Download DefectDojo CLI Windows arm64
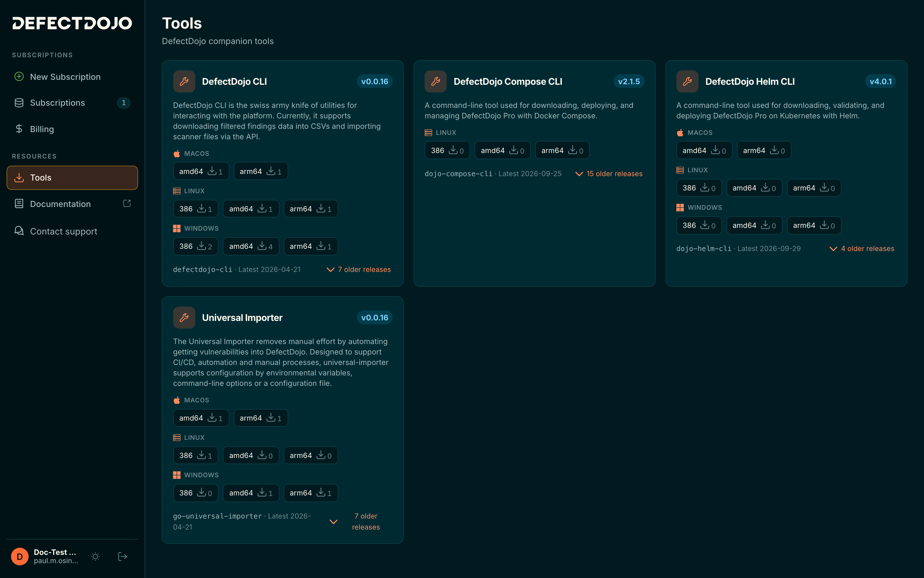 (311, 246)
